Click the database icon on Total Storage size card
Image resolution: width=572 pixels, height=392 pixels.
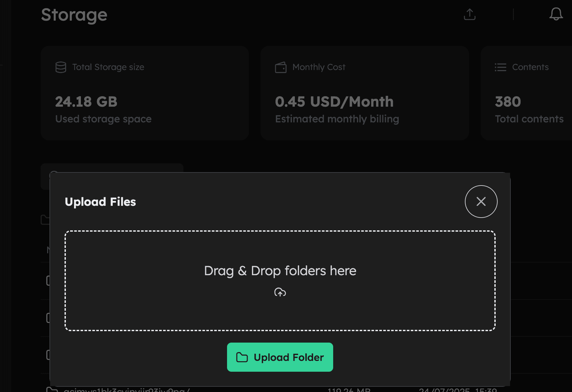[x=61, y=67]
